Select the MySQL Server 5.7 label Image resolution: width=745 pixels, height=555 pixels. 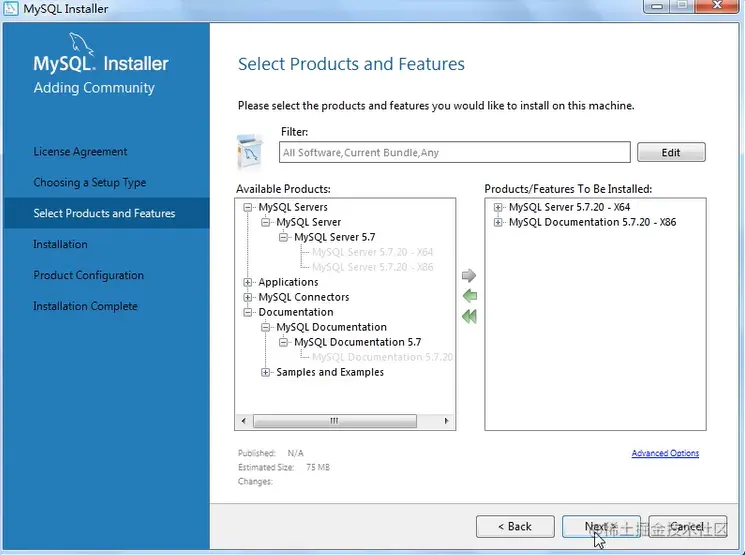(x=334, y=237)
